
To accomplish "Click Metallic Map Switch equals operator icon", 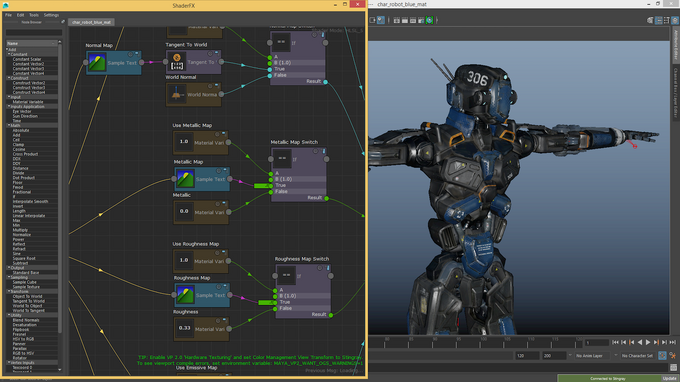I will coord(282,159).
